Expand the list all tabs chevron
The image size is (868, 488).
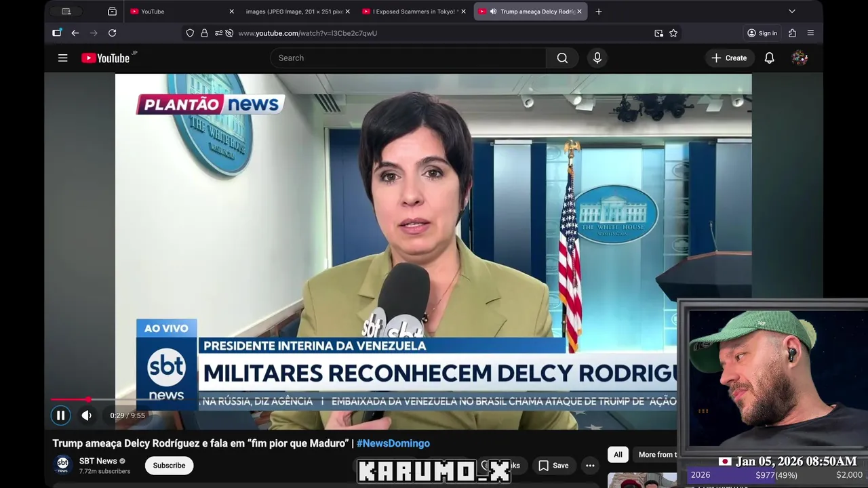coord(791,12)
